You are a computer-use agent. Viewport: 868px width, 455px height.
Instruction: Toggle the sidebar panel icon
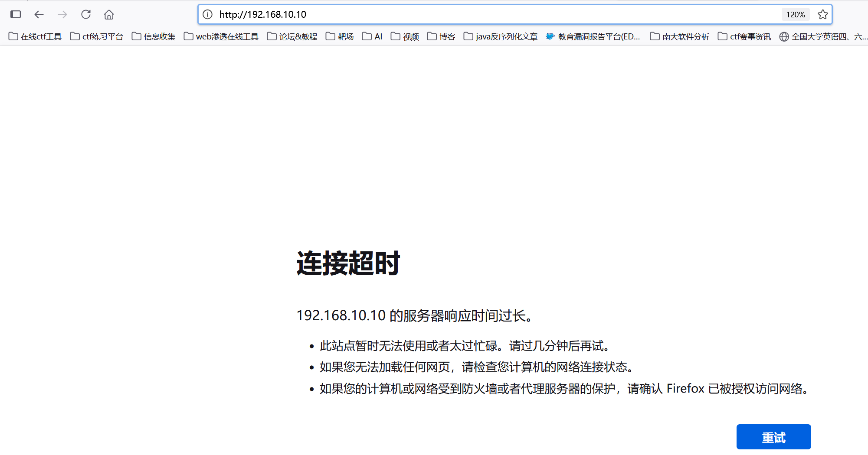[x=16, y=14]
